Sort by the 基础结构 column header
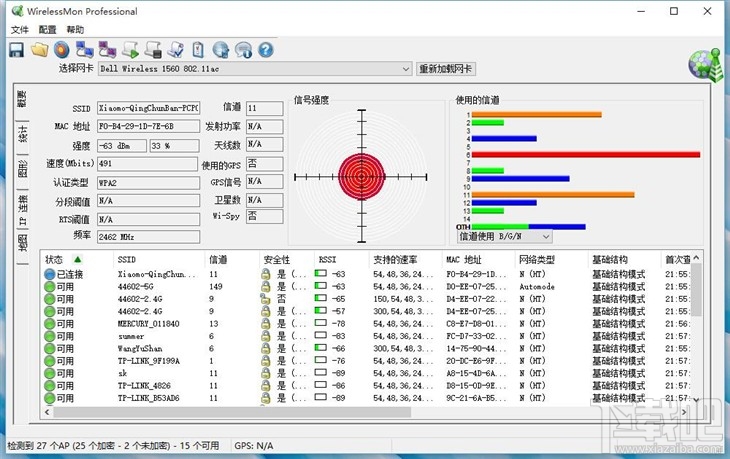The image size is (730, 459). click(x=610, y=259)
